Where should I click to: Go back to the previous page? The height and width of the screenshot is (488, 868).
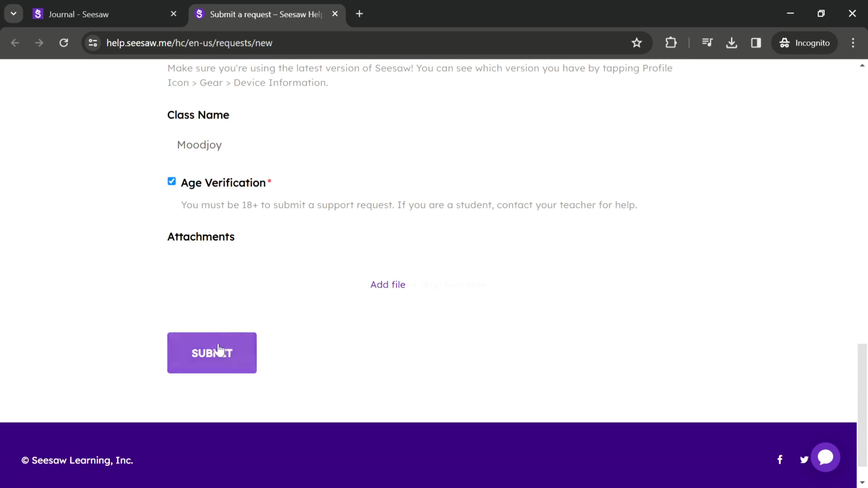15,43
